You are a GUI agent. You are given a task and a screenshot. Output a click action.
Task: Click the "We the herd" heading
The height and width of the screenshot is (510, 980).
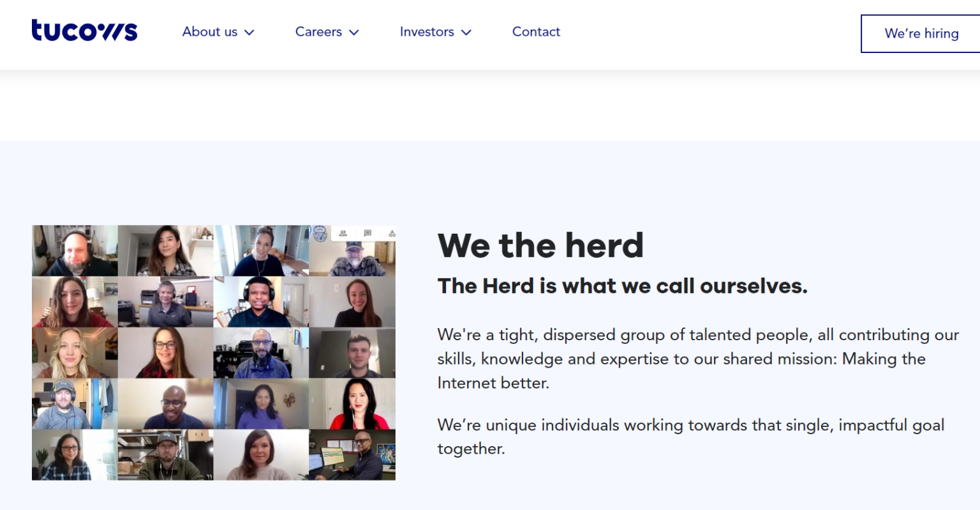(540, 246)
